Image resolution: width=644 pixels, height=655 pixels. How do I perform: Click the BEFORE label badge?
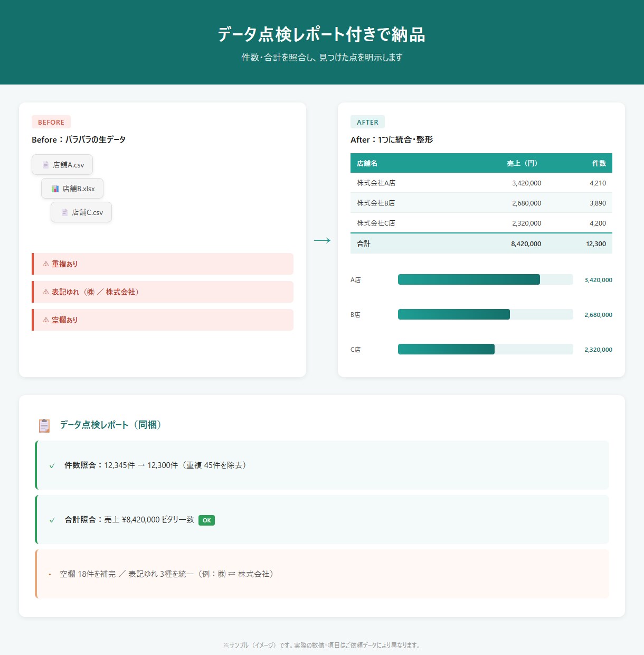51,122
